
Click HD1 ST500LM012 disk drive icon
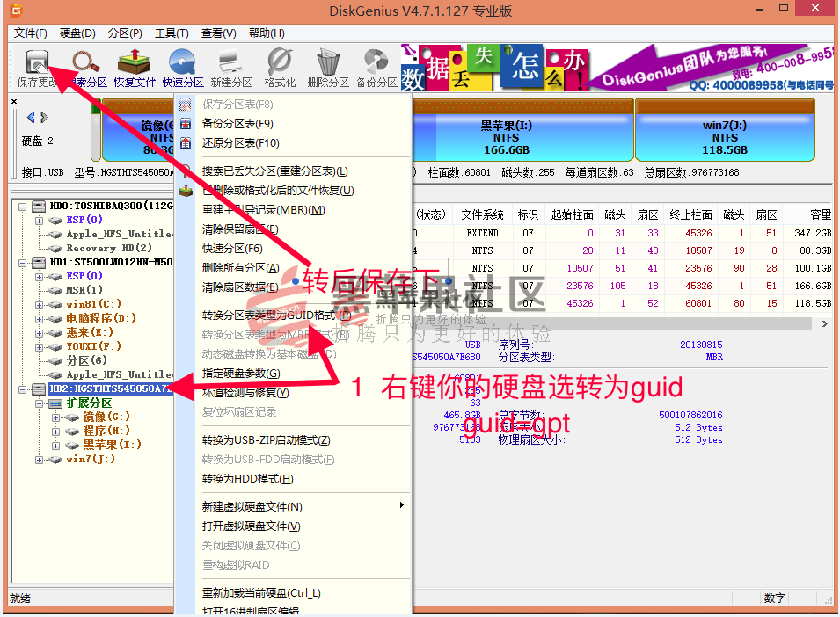tap(39, 262)
